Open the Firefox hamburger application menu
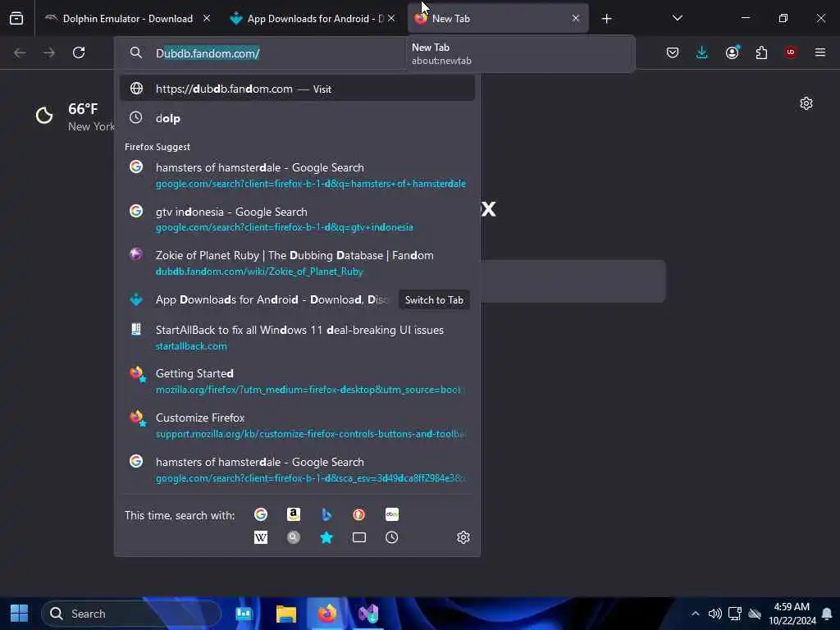840x630 pixels. pyautogui.click(x=820, y=52)
